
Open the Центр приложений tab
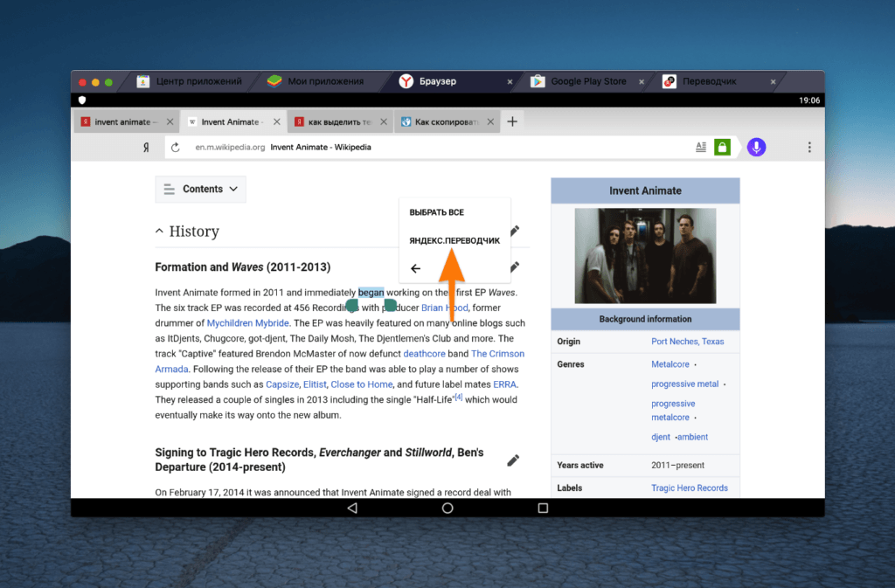(x=190, y=81)
